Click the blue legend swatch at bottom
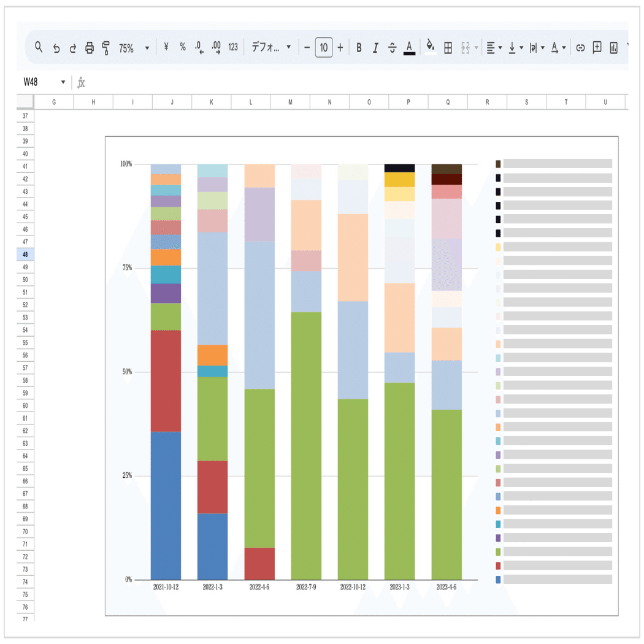 [x=498, y=580]
